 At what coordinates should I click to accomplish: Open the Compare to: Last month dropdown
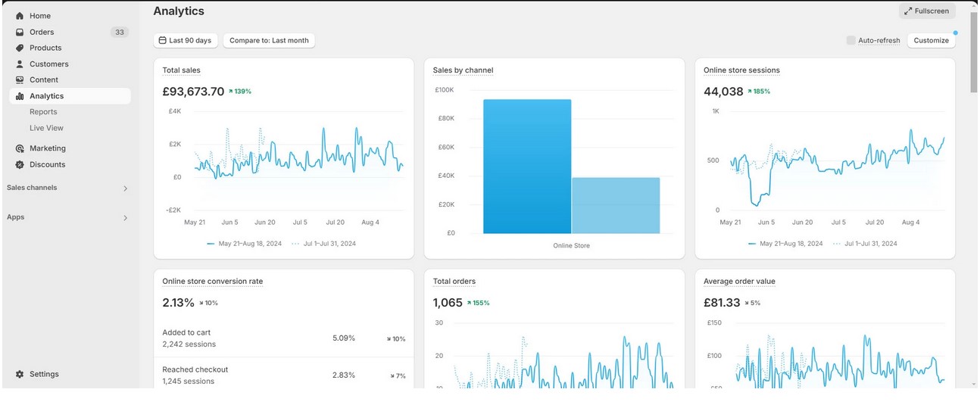point(269,40)
